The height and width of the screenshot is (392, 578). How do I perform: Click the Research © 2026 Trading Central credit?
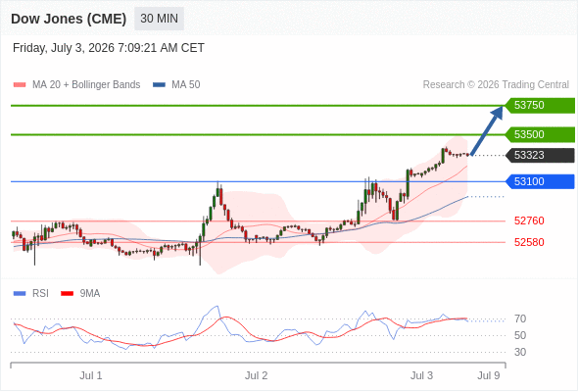[x=496, y=85]
